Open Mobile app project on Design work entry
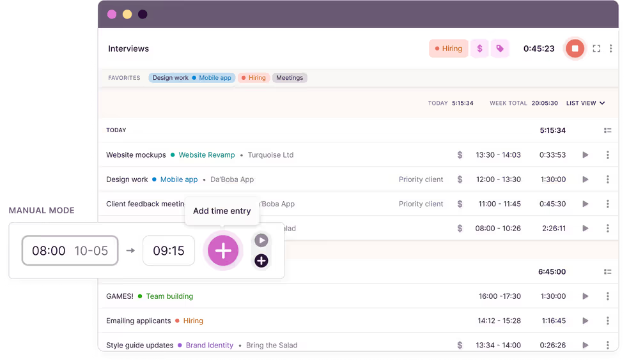The image size is (629, 364). pos(179,179)
